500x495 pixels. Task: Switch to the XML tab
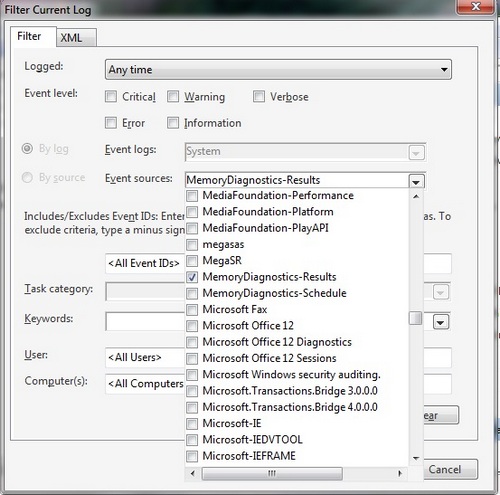coord(77,37)
